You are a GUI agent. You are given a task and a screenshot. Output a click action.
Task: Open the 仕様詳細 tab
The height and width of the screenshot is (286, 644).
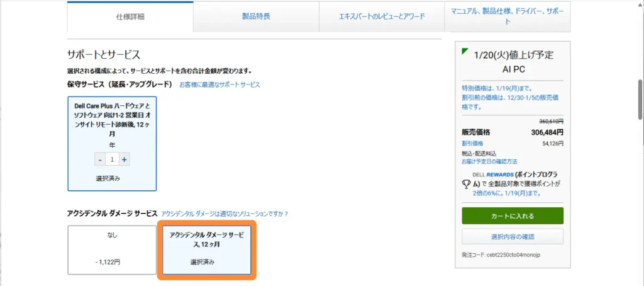pyautogui.click(x=130, y=16)
